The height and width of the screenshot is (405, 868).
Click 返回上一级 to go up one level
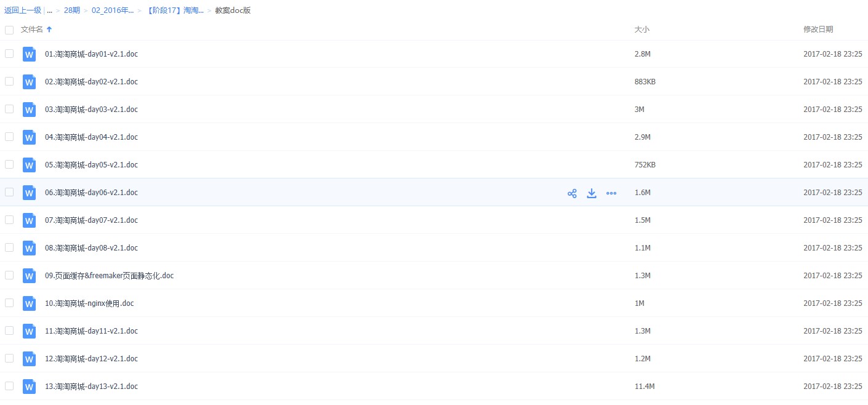coord(23,10)
